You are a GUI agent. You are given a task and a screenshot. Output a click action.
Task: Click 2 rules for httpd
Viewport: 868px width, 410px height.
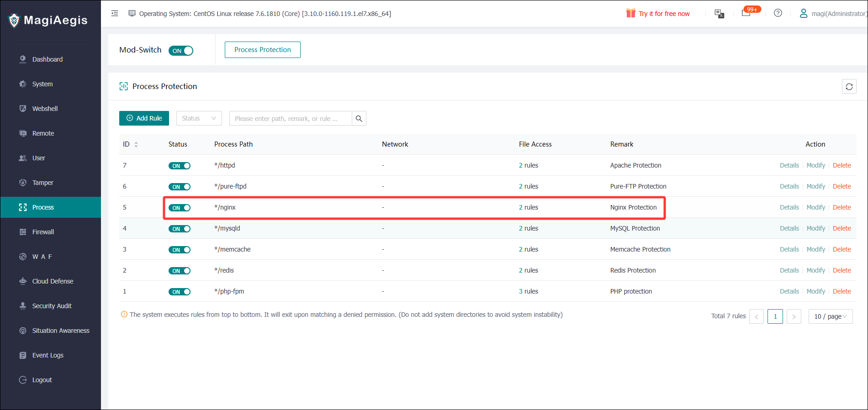(x=529, y=165)
